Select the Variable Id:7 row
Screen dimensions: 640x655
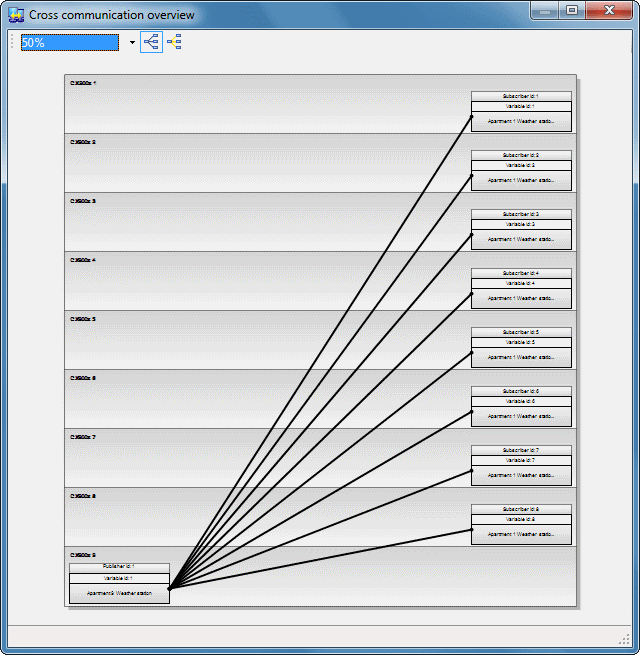pyautogui.click(x=521, y=460)
